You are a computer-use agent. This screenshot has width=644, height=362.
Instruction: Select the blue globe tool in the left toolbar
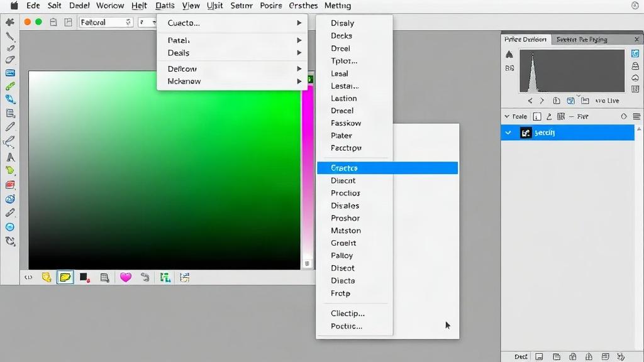(x=10, y=199)
